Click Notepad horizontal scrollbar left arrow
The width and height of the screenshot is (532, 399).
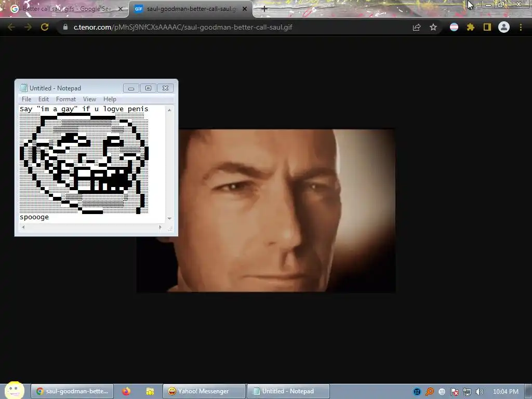click(23, 228)
